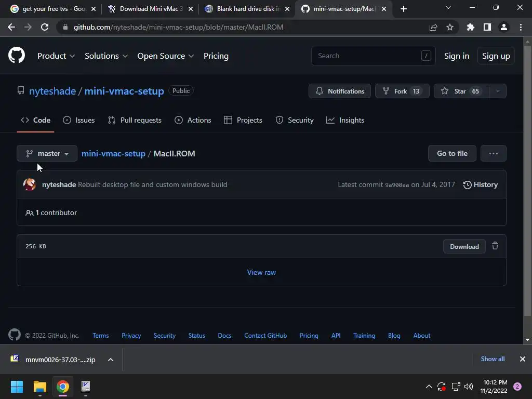Expand the mnvm0026 zip download options
The height and width of the screenshot is (399, 532).
111,360
